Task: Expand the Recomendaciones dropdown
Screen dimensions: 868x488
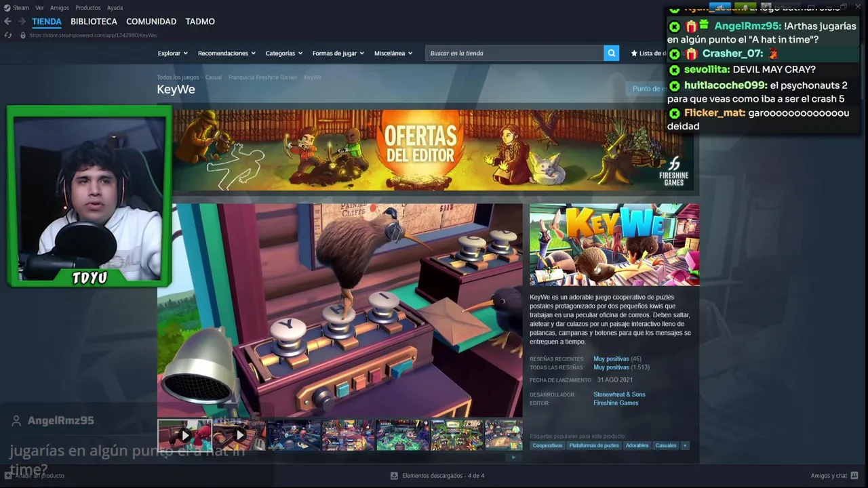Action: click(226, 53)
